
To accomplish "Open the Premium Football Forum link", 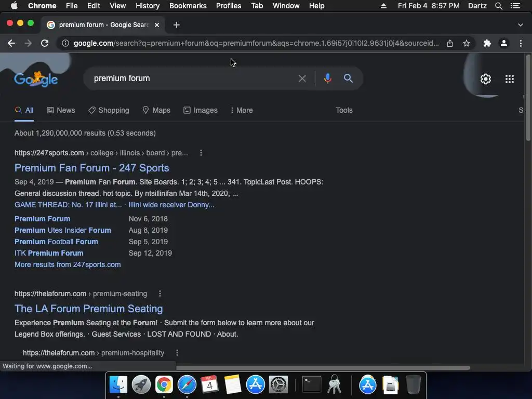I will [x=56, y=242].
